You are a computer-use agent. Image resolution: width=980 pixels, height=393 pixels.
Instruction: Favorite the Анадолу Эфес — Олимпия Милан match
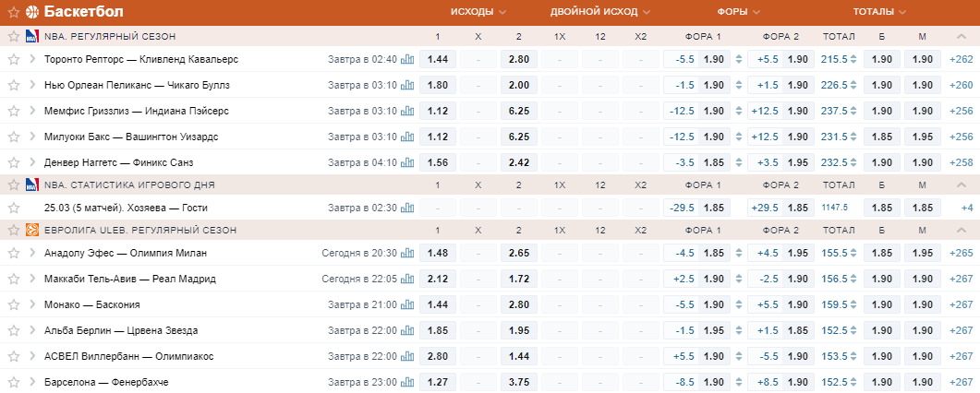[x=13, y=254]
